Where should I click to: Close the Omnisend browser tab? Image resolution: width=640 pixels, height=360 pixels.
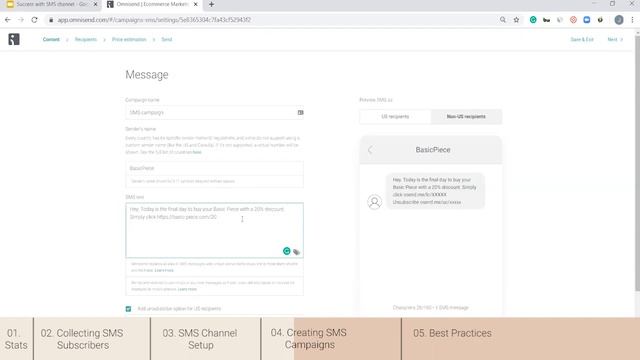[x=196, y=4]
